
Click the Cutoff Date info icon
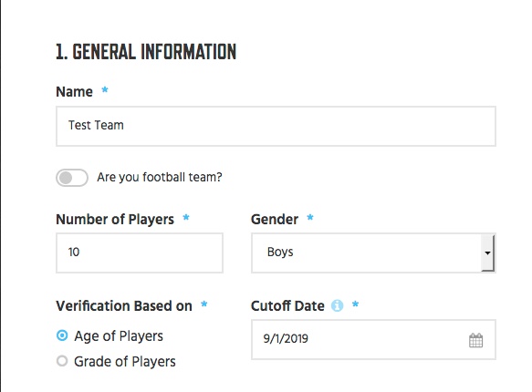click(x=337, y=305)
